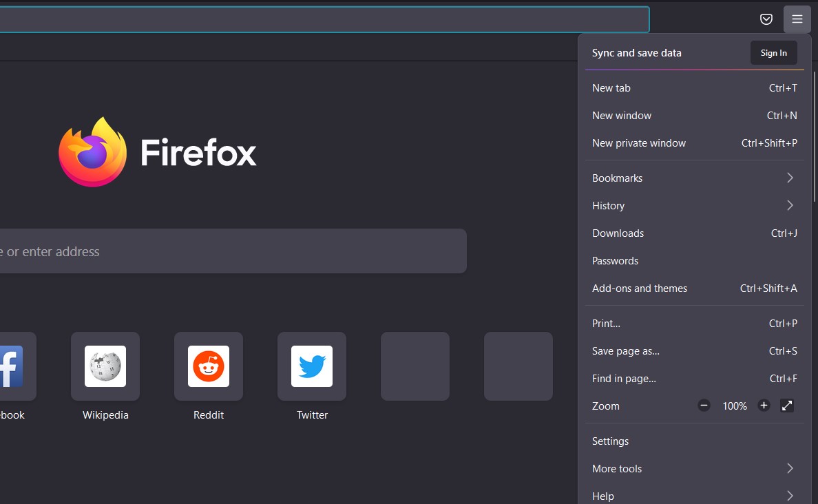
Task: Enter fullscreen via the zoom expand icon
Action: coord(787,406)
